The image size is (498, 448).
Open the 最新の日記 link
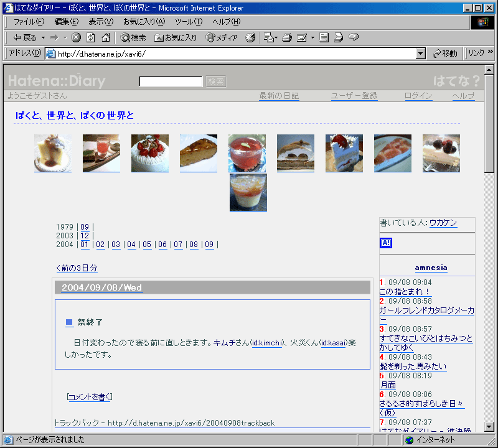coord(279,96)
